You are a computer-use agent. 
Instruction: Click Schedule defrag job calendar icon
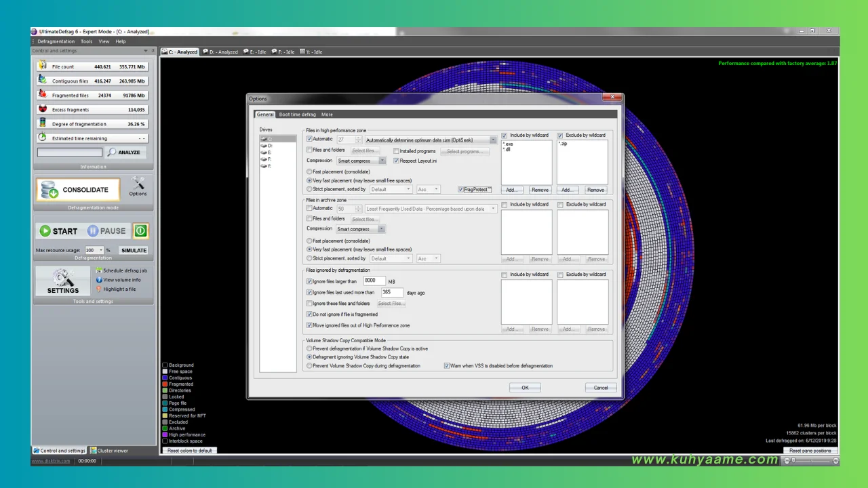pyautogui.click(x=99, y=270)
